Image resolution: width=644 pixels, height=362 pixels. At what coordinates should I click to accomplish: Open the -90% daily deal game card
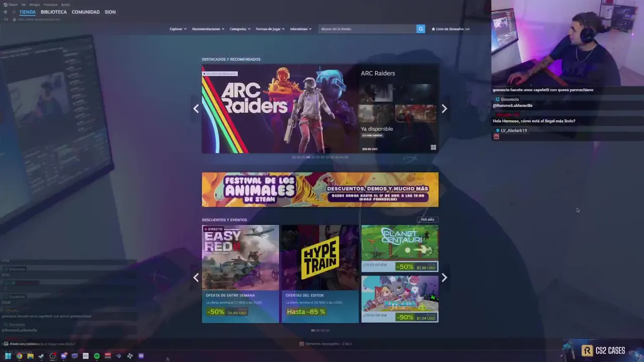click(x=399, y=299)
